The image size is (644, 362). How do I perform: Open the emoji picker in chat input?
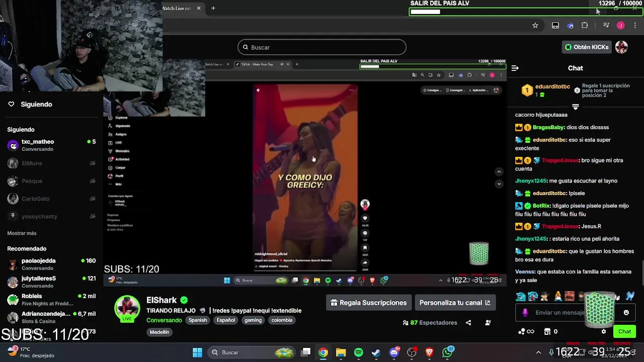coord(626,313)
